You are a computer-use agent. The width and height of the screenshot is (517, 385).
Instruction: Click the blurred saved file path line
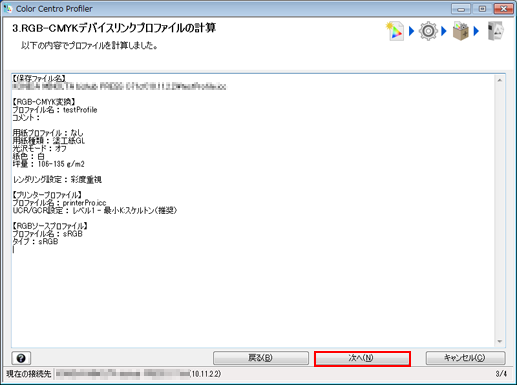(119, 87)
